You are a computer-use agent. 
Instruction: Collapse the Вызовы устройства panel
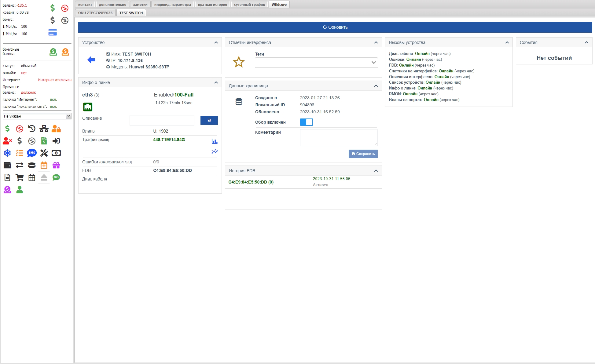507,42
